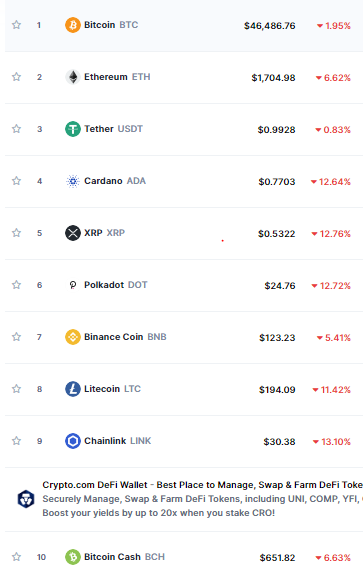Viewport: 363px width, 569px height.
Task: Click the green Bitcoin Cash logo icon
Action: [73, 557]
